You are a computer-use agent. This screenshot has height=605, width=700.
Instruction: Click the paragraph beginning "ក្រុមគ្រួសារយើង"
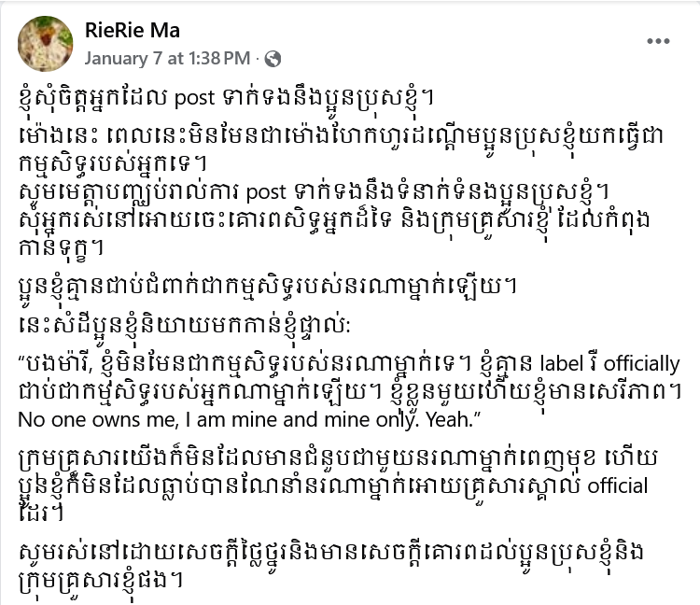[x=338, y=485]
